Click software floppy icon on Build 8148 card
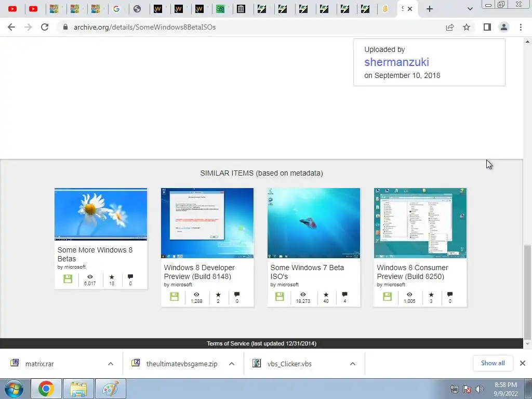This screenshot has height=399, width=532. click(175, 297)
